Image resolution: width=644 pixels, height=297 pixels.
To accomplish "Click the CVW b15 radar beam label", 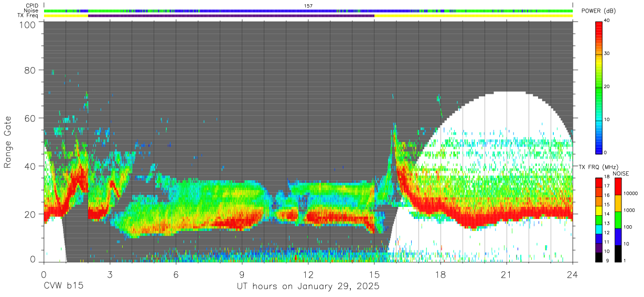I will pyautogui.click(x=63, y=287).
